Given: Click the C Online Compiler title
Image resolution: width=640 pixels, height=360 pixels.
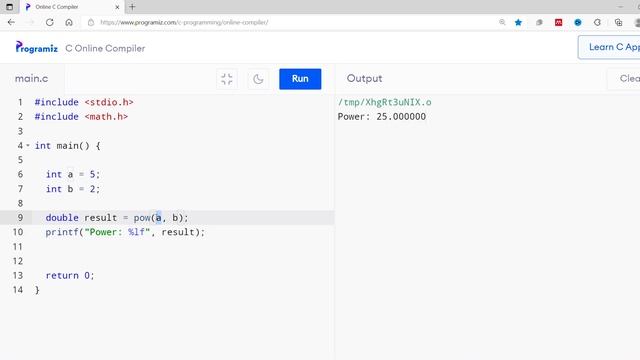Looking at the screenshot, I should (x=105, y=48).
